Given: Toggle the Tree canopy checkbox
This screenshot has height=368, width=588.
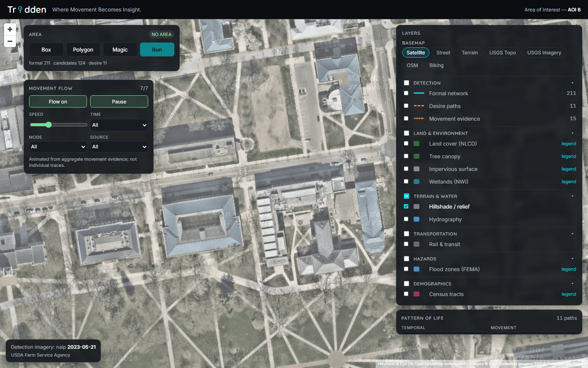Looking at the screenshot, I should click(406, 156).
